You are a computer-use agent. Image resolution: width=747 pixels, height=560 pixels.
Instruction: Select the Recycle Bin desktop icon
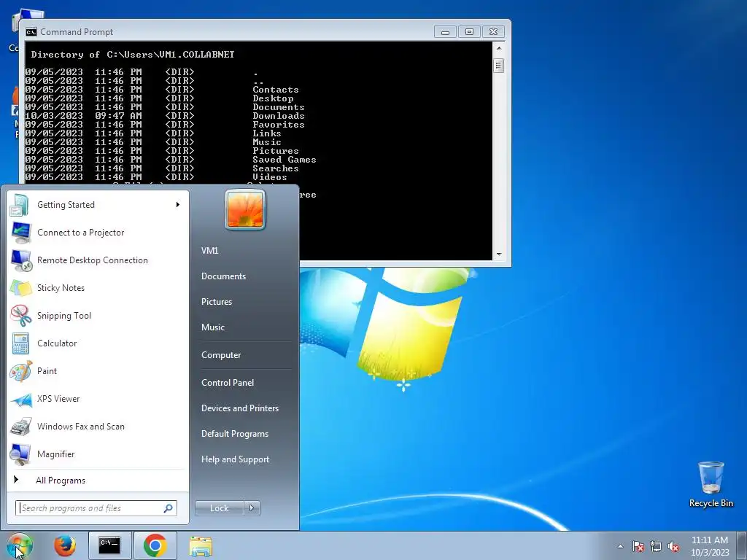pos(711,484)
